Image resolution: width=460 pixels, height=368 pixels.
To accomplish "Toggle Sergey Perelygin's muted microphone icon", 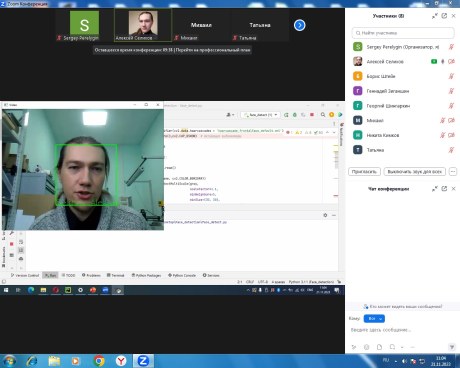I will 451,47.
